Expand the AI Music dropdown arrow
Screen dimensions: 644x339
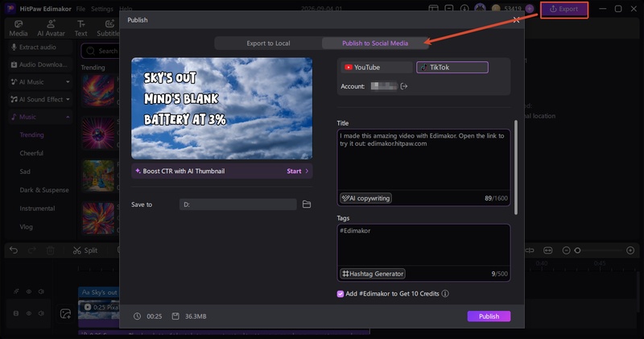68,82
